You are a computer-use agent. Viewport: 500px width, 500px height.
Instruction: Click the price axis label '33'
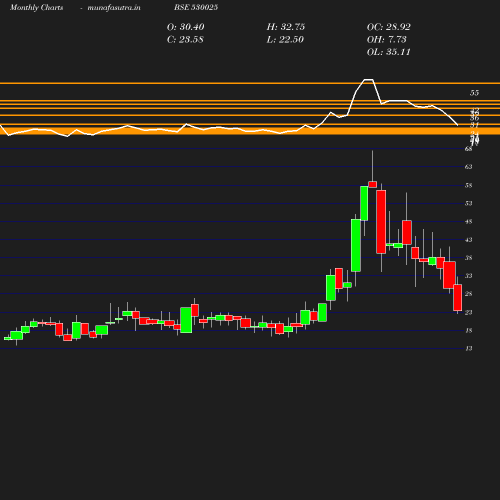click(469, 276)
